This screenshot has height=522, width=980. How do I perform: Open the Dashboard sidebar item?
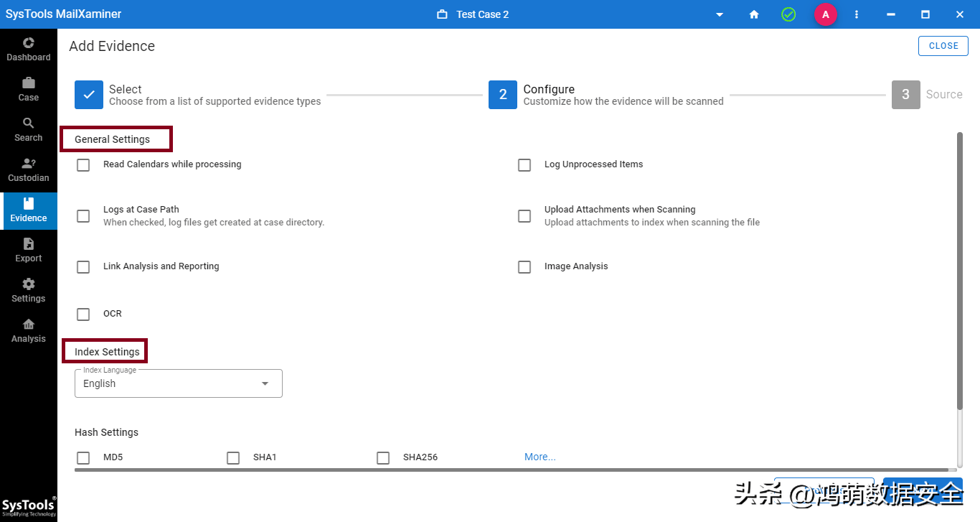29,50
